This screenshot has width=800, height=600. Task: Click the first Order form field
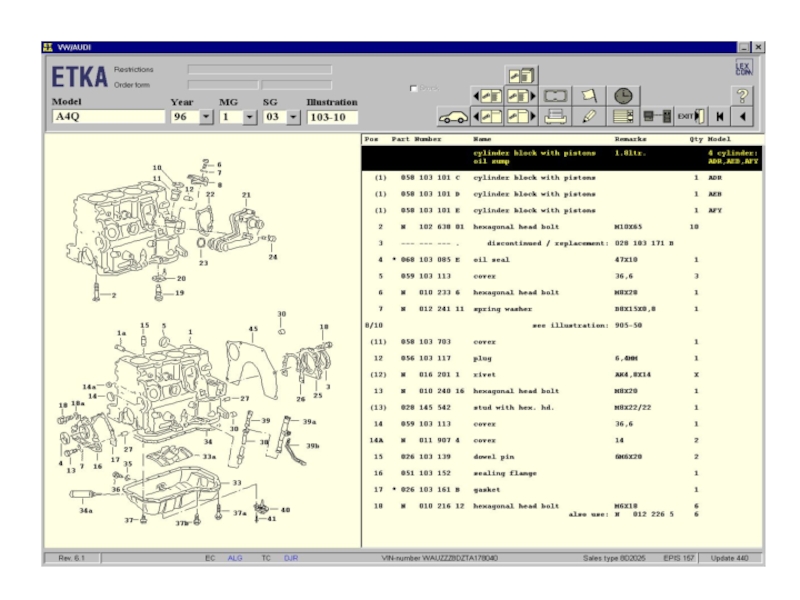click(223, 85)
